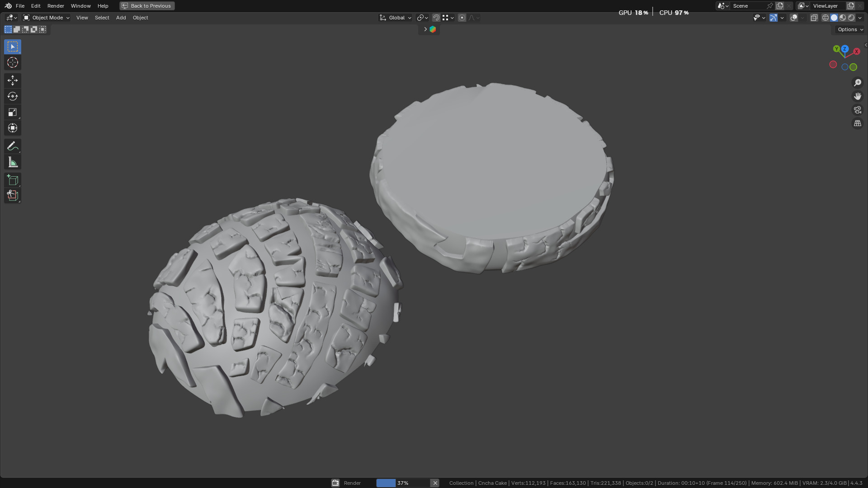Open the viewport Select menu
Viewport: 868px width, 488px height.
[102, 18]
